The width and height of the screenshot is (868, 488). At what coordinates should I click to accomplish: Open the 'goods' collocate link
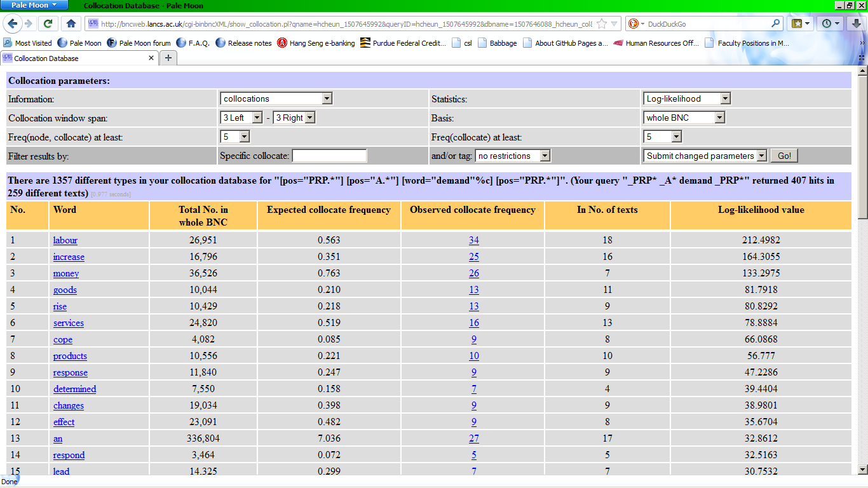click(x=65, y=290)
